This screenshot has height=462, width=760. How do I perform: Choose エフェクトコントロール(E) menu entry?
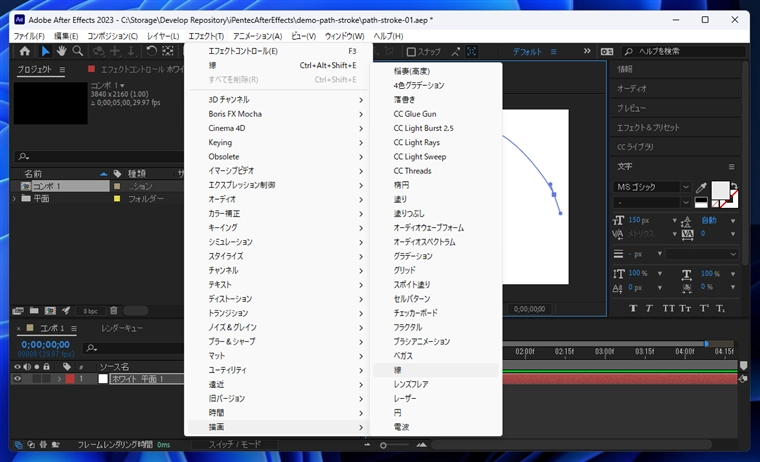[x=277, y=51]
